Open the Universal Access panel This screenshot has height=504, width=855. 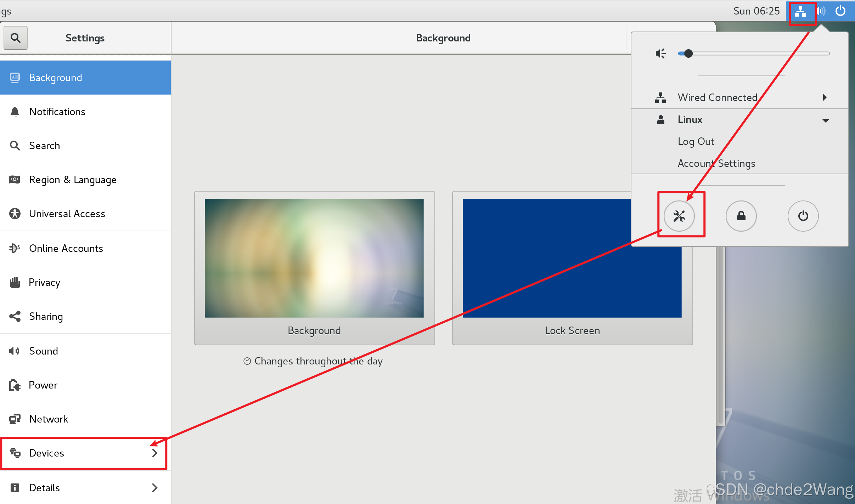tap(67, 214)
